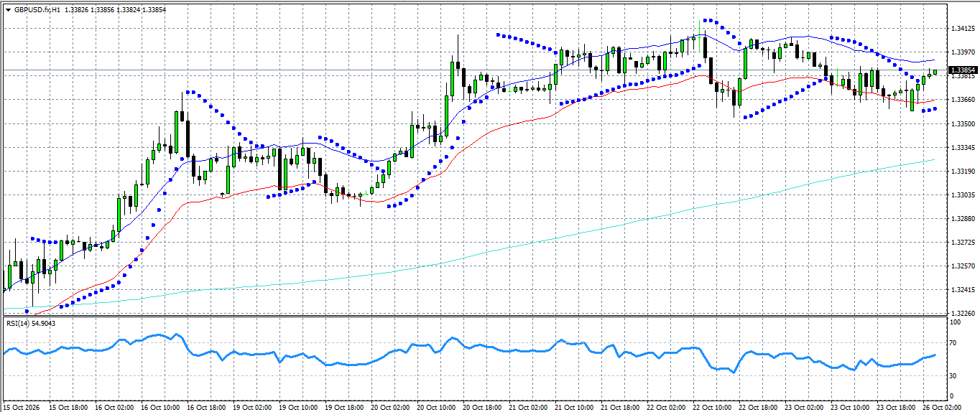The height and width of the screenshot is (412, 980).
Task: Click the 1.33345 price scale label
Action: click(x=963, y=147)
